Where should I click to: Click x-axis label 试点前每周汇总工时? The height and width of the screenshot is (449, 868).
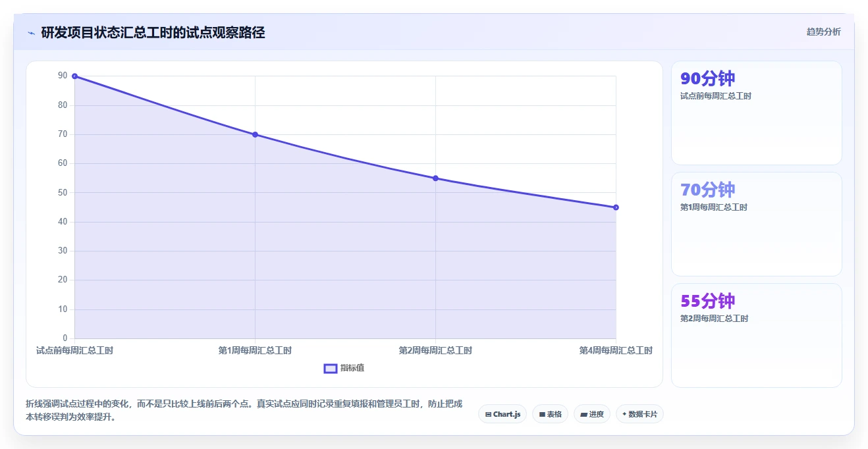[x=74, y=350]
